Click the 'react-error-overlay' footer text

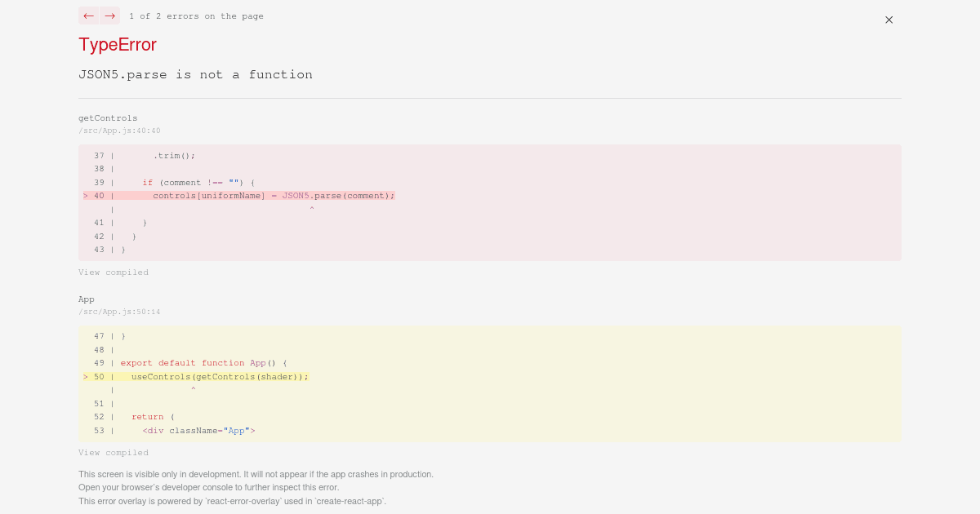click(x=232, y=502)
